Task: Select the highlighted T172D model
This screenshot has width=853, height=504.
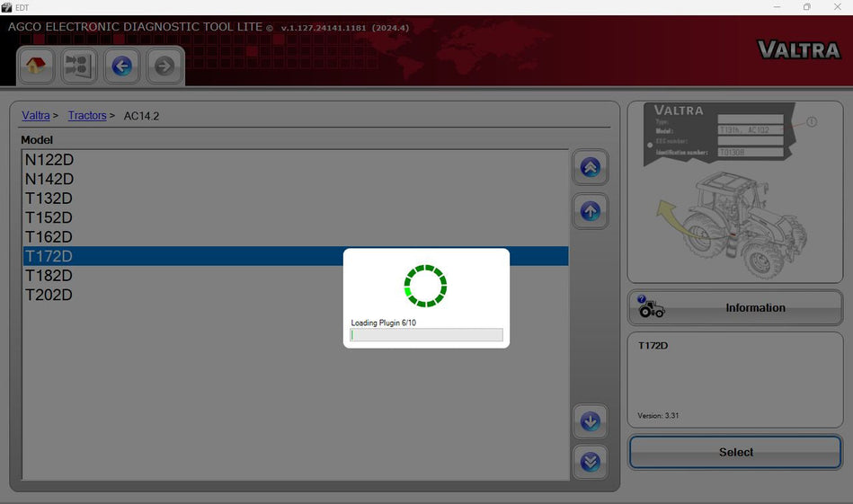Action: click(x=49, y=256)
